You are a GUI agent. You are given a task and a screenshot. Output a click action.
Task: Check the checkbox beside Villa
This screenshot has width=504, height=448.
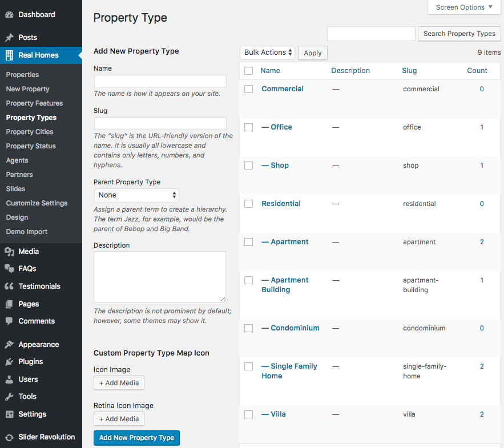(248, 414)
